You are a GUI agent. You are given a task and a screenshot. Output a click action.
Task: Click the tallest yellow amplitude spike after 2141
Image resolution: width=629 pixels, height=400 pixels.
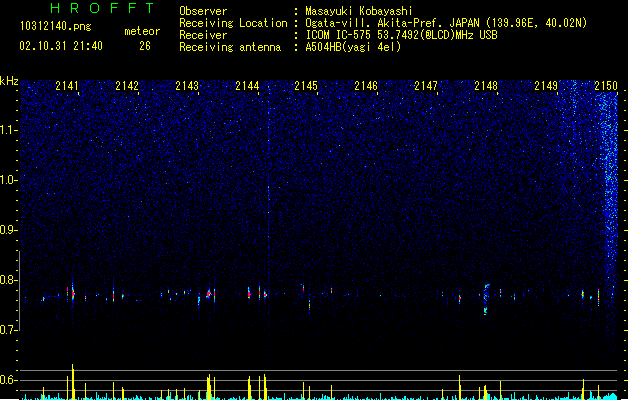pos(73,382)
